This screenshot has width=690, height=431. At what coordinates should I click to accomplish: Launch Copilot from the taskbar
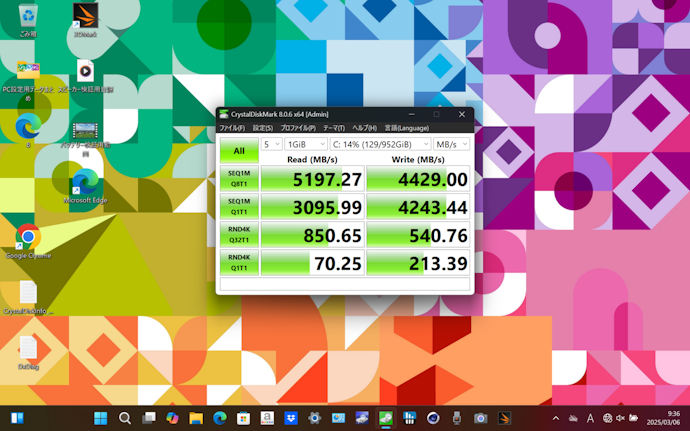click(x=172, y=418)
